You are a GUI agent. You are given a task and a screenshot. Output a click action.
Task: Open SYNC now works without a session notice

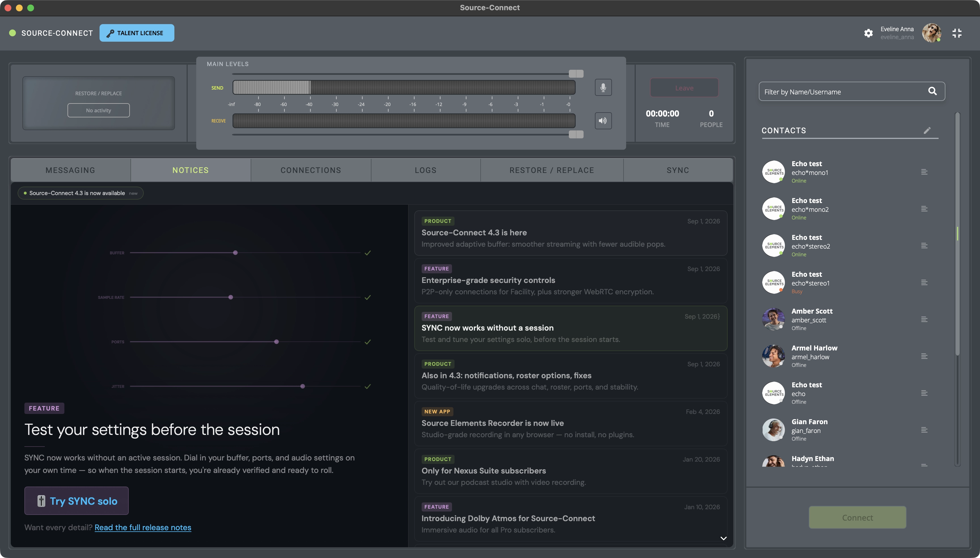[x=571, y=328]
